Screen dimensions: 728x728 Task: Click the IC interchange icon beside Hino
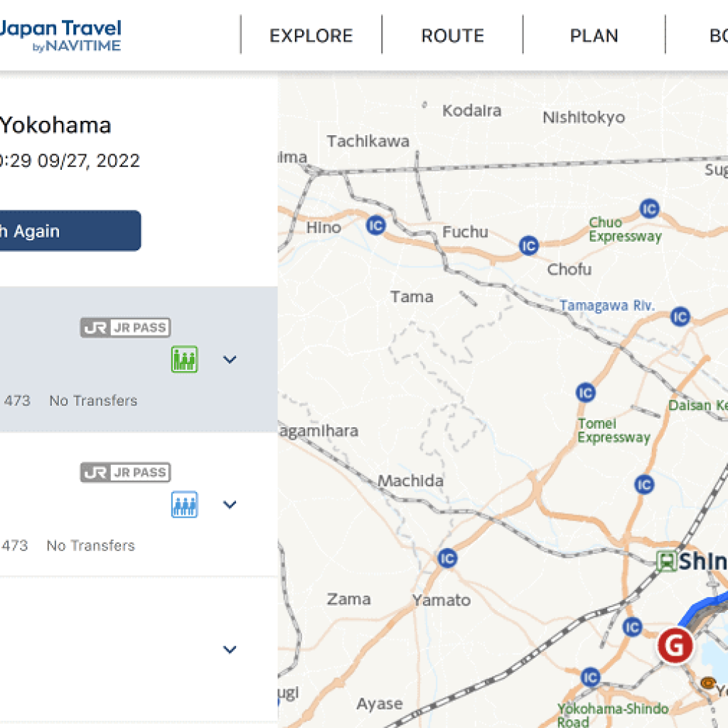[x=375, y=225]
